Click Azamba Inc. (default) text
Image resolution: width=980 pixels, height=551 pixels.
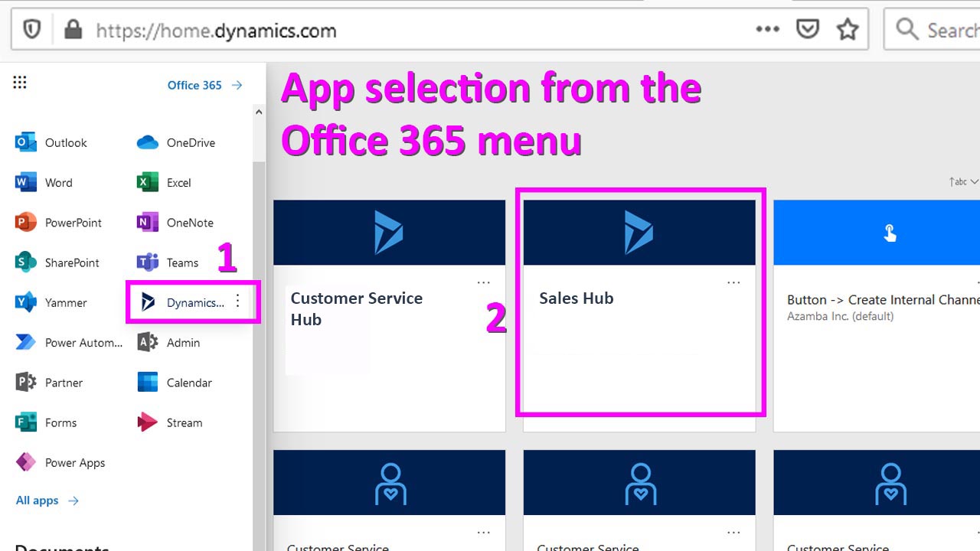click(x=840, y=316)
